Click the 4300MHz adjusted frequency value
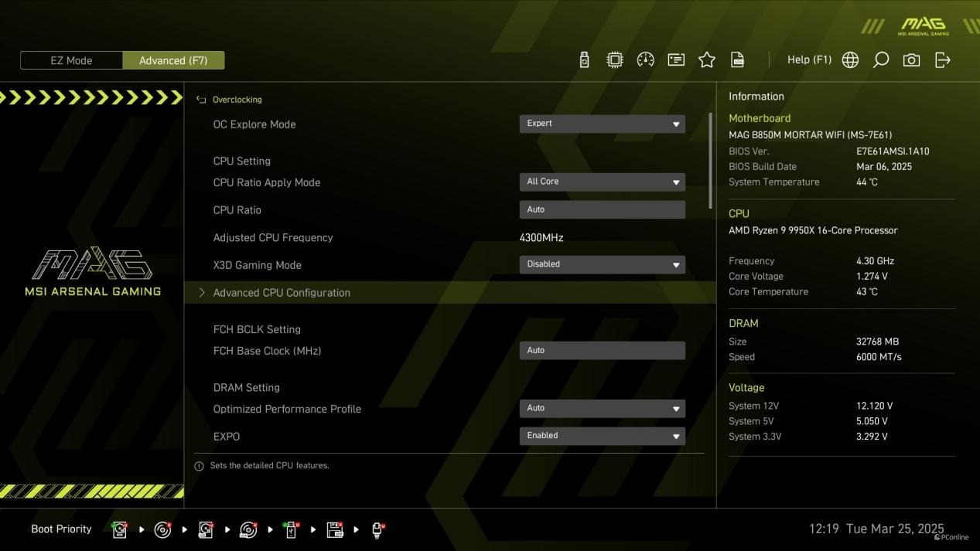The height and width of the screenshot is (551, 980). pyautogui.click(x=541, y=238)
